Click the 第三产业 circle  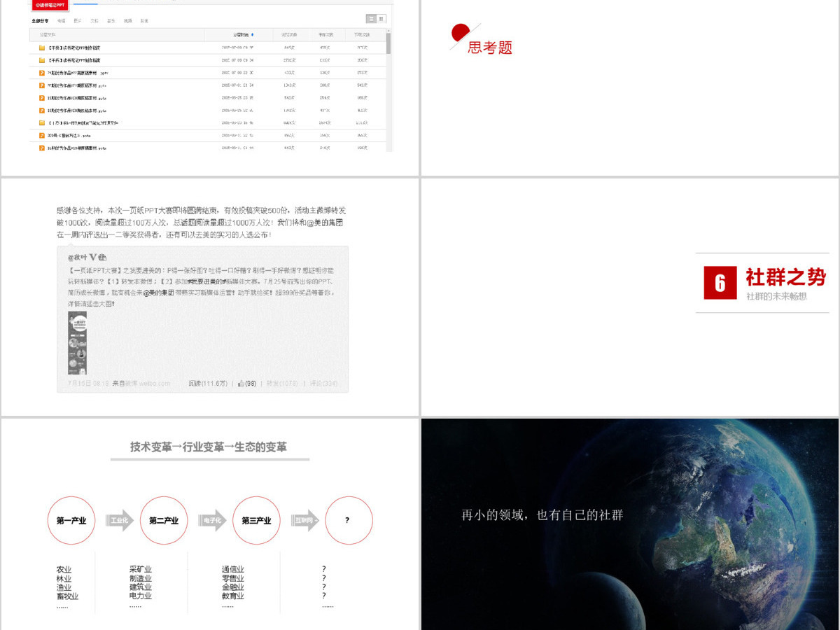256,520
